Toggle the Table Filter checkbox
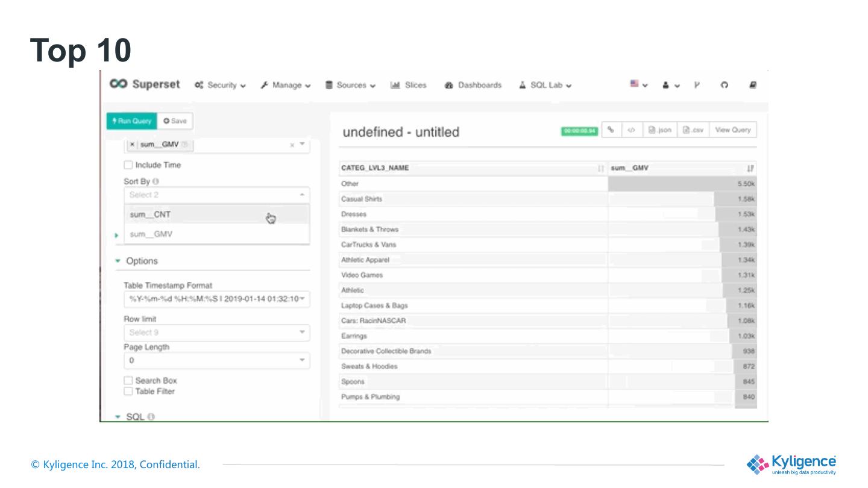Viewport: 868px width, 488px height. click(128, 392)
